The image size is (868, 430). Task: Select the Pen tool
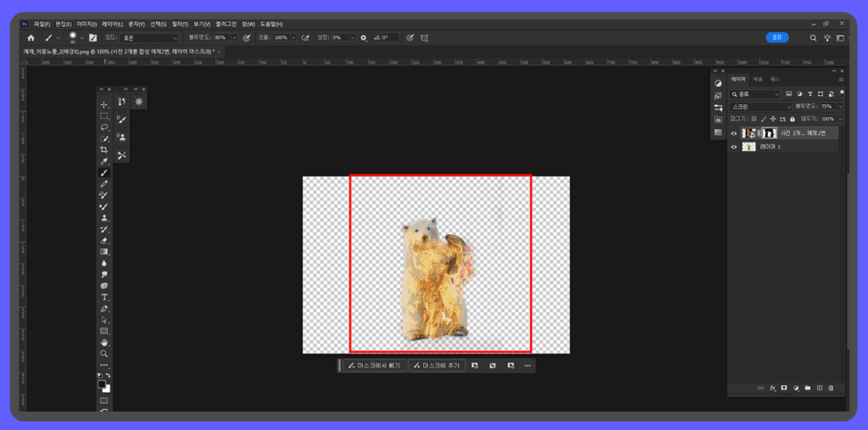104,308
